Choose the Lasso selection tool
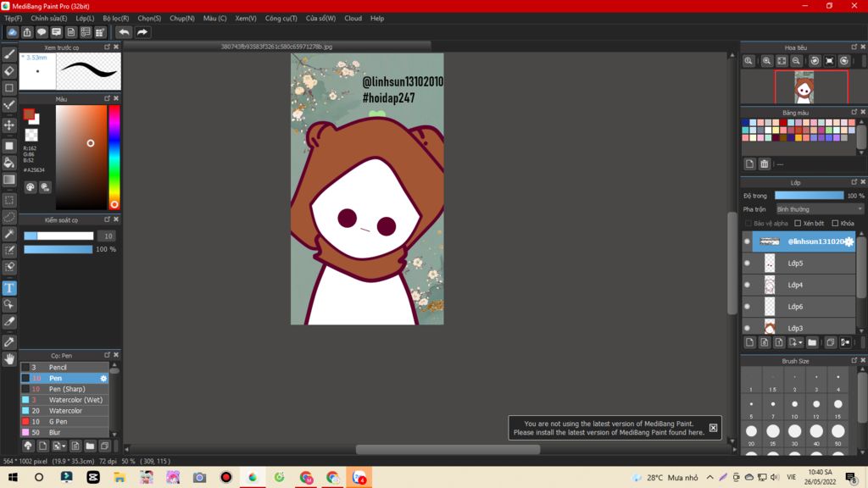 (x=9, y=217)
